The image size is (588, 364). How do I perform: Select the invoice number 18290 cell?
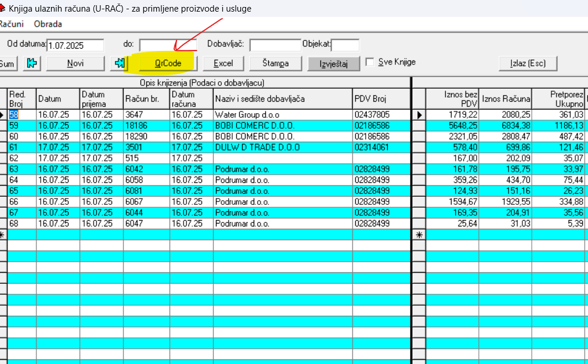click(x=146, y=136)
